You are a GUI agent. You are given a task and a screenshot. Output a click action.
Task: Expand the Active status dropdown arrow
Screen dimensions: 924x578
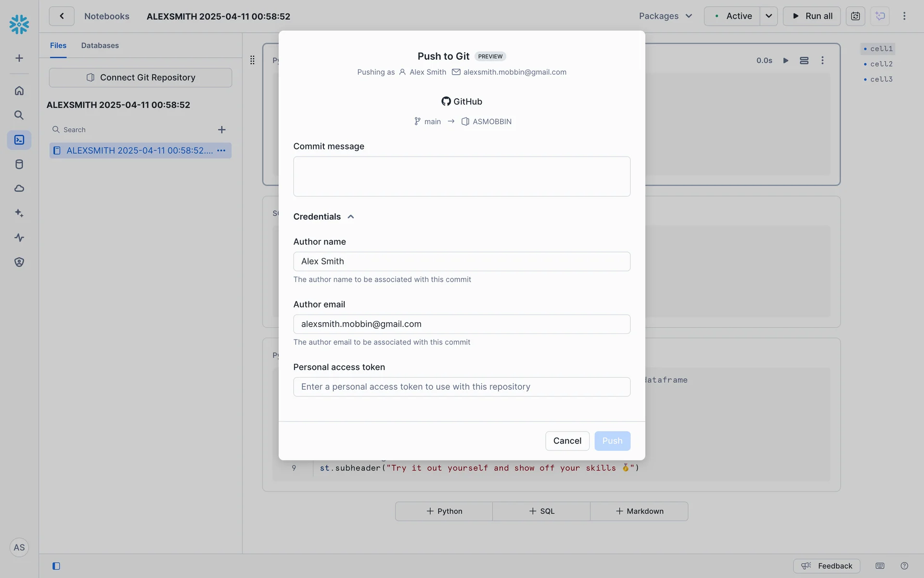[769, 16]
